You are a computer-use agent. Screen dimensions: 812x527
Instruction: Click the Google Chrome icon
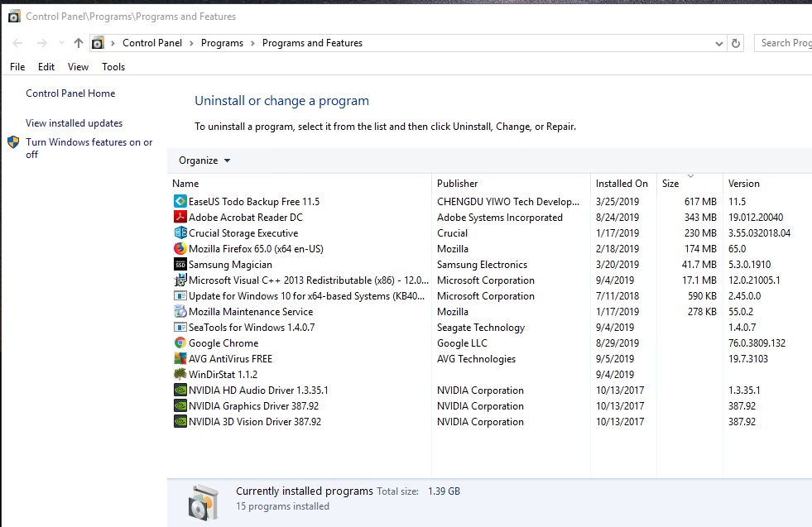(180, 343)
